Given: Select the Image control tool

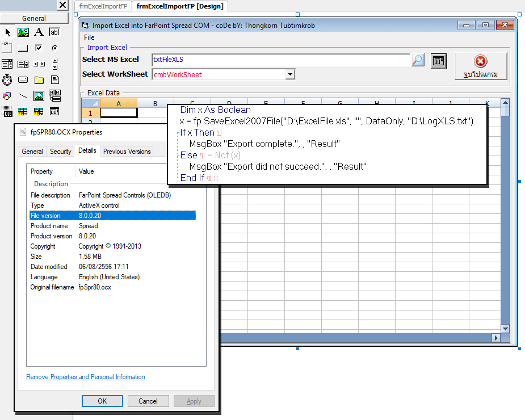Looking at the screenshot, I should tap(39, 96).
